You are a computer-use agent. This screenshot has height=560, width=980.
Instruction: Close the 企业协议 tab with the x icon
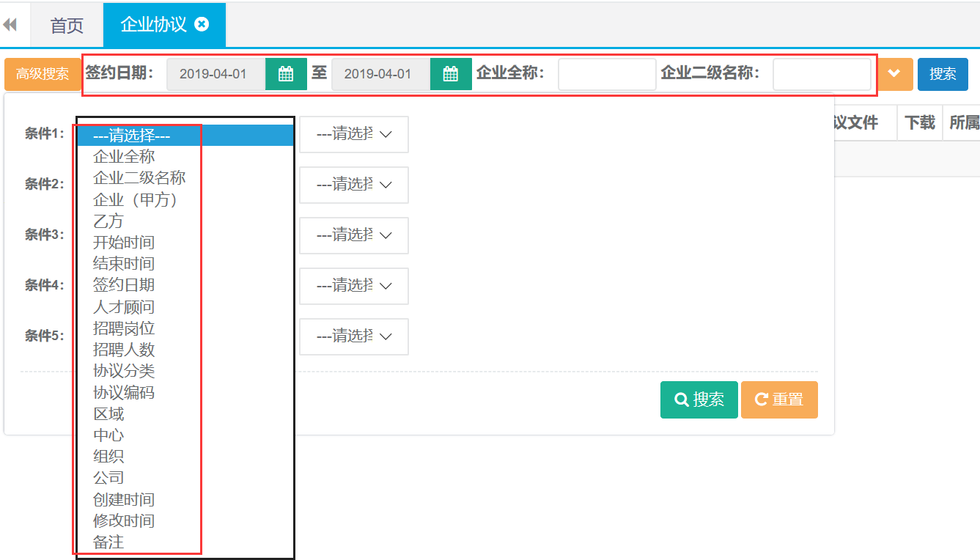point(202,24)
